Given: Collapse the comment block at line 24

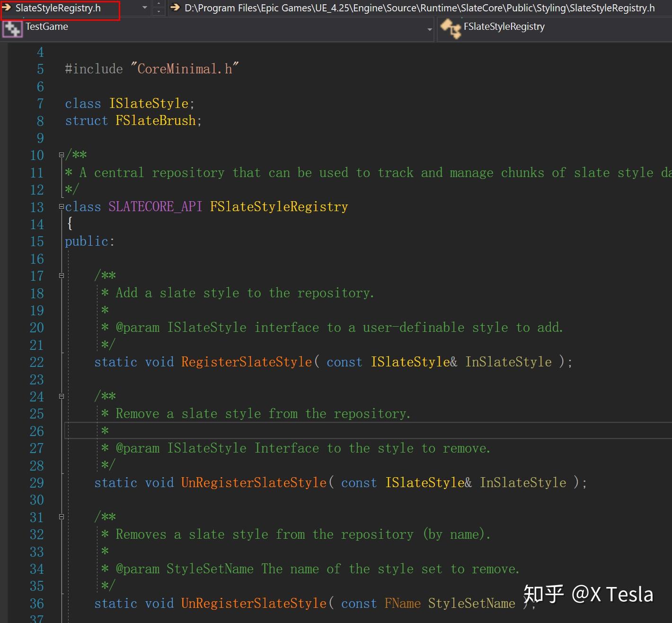Looking at the screenshot, I should pos(62,397).
